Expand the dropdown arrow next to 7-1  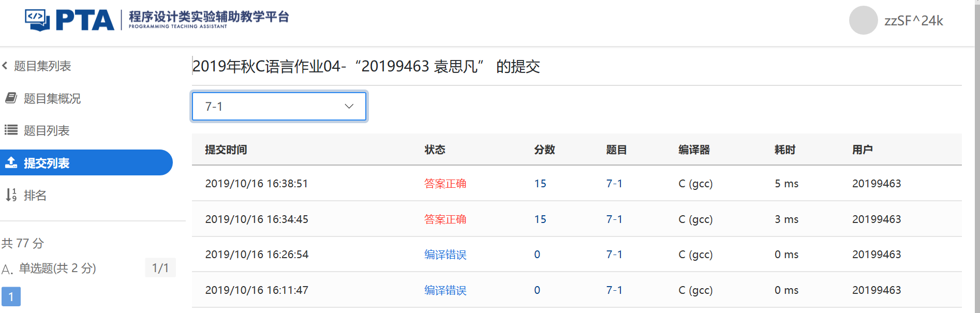[349, 107]
